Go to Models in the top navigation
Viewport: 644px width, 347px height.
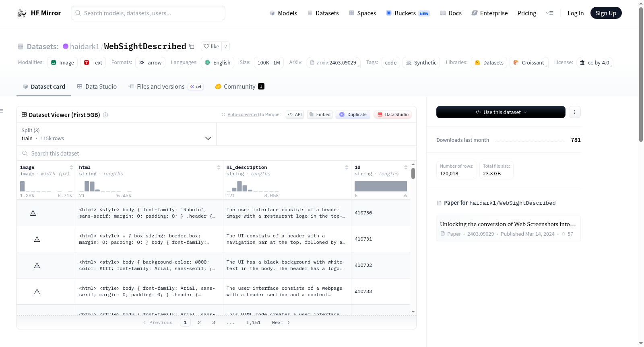(x=283, y=13)
